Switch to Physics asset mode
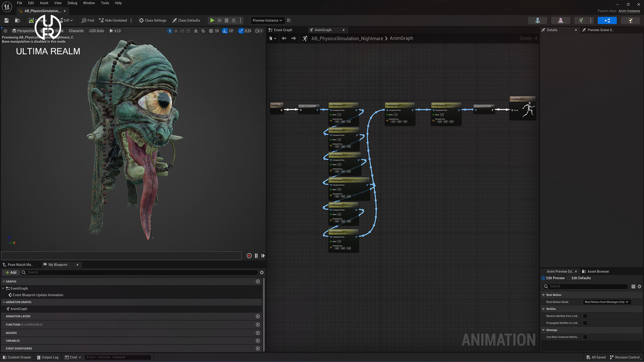This screenshot has height=362, width=644. click(630, 20)
